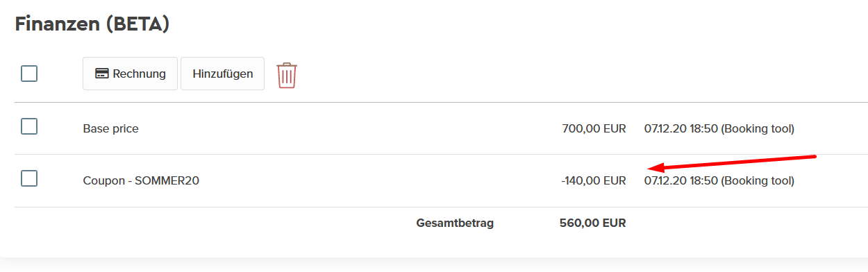Check the Base price row checkbox

point(29,126)
